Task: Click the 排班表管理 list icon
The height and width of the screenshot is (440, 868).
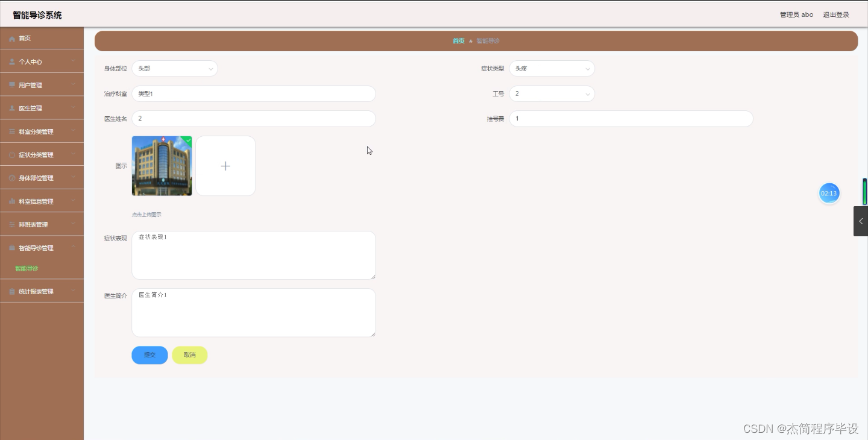Action: 12,224
